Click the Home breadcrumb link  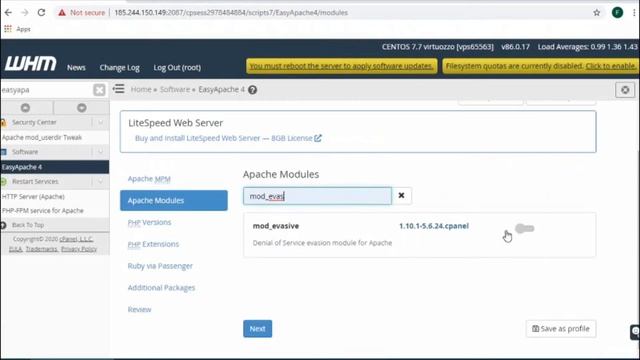141,89
